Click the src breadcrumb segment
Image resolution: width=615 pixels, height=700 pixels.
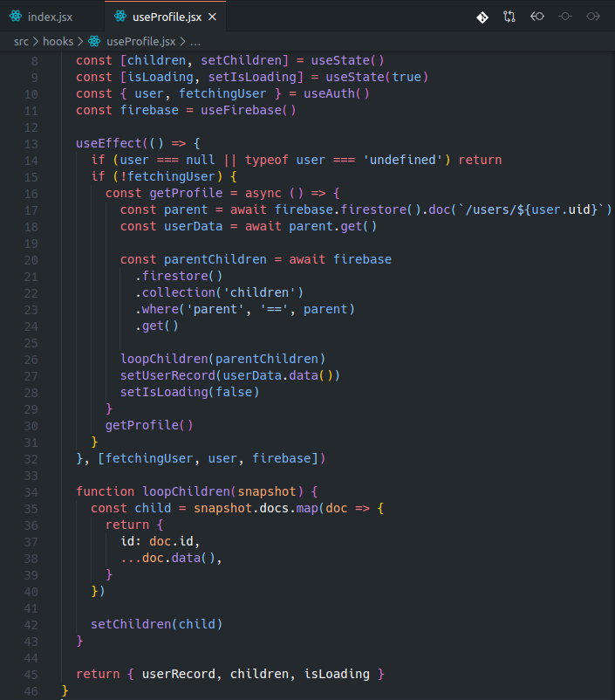[21, 42]
